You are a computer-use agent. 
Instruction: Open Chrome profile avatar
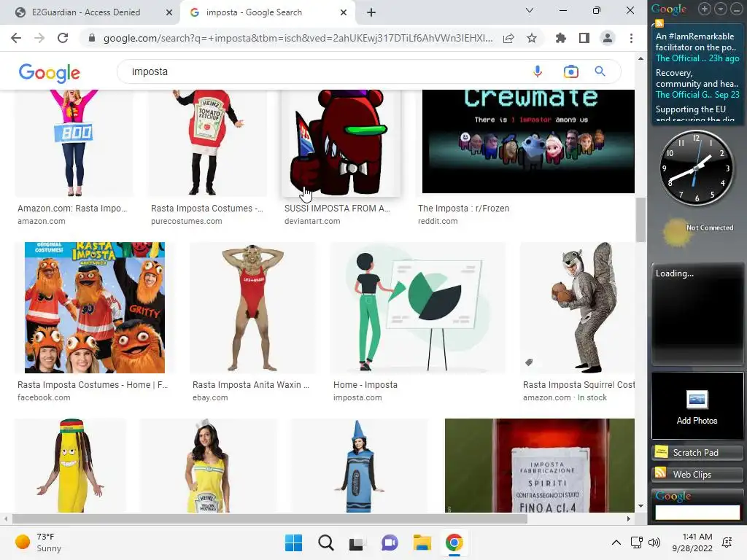tap(608, 38)
